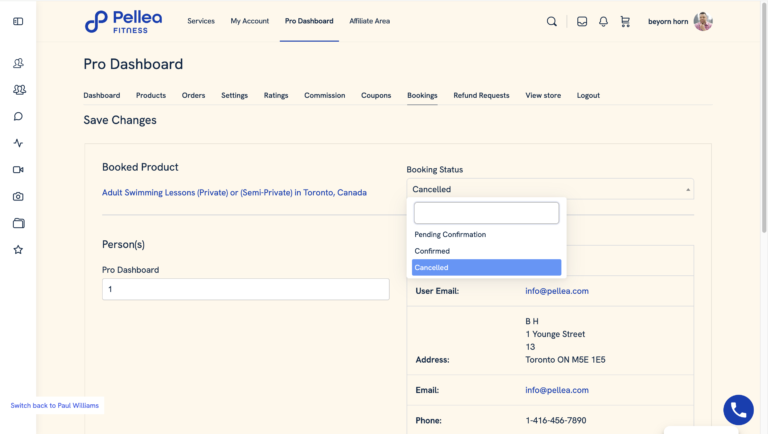The width and height of the screenshot is (768, 434).
Task: Open the photo camera sidebar icon
Action: coord(18,196)
